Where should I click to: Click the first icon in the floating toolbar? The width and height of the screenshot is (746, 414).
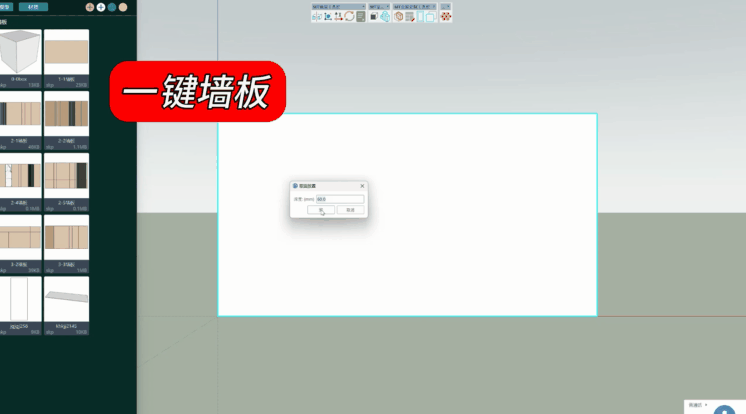(x=316, y=17)
